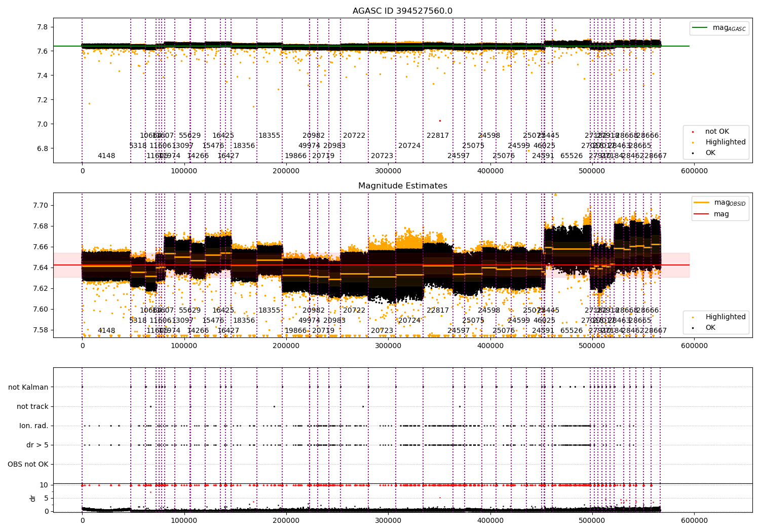This screenshot has width=760, height=532.
Task: Click the 7.0 y-axis tick label
Action: tap(43, 124)
